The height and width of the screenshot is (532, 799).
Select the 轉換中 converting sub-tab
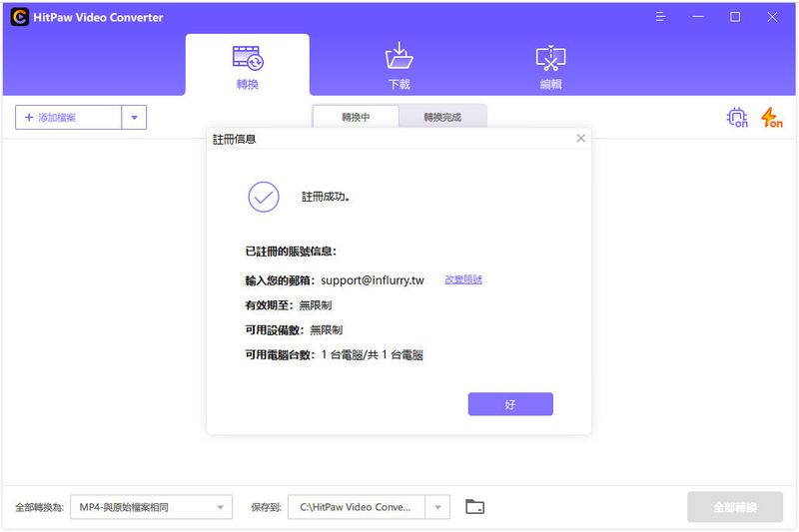tap(356, 117)
